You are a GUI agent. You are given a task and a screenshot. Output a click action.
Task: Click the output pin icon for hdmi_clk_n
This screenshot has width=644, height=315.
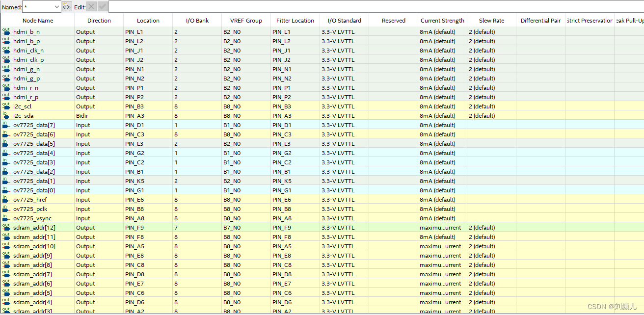(6, 51)
